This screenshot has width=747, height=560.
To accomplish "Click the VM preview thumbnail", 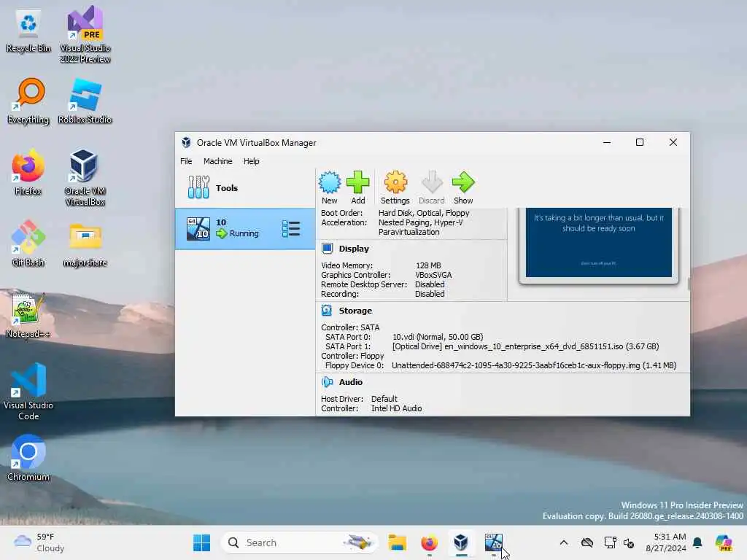I will (599, 242).
